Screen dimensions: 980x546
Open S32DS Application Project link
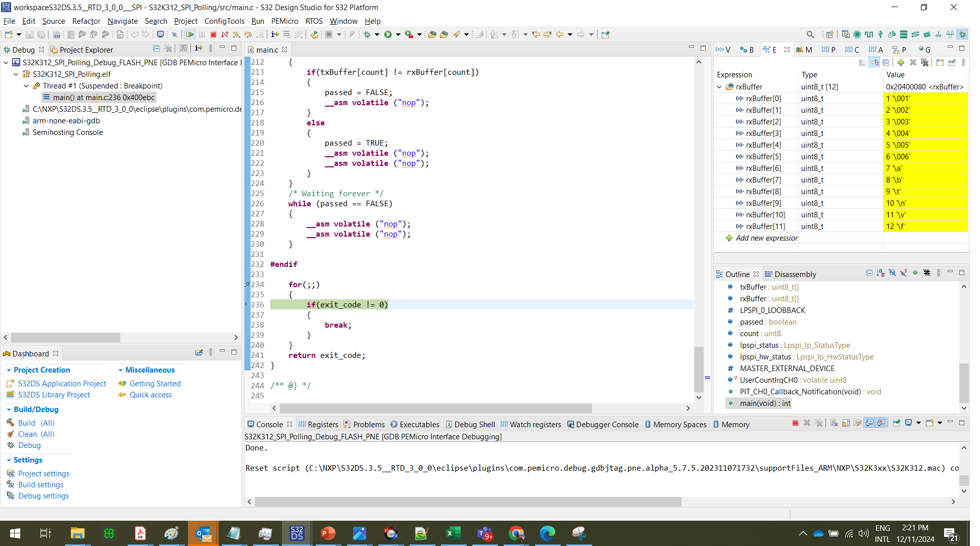tap(62, 384)
